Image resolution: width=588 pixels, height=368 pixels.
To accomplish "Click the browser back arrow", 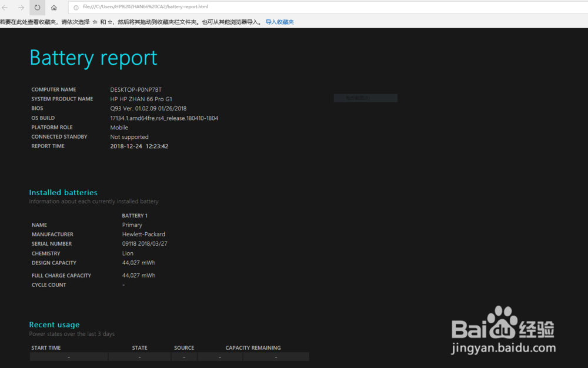I will (x=5, y=8).
